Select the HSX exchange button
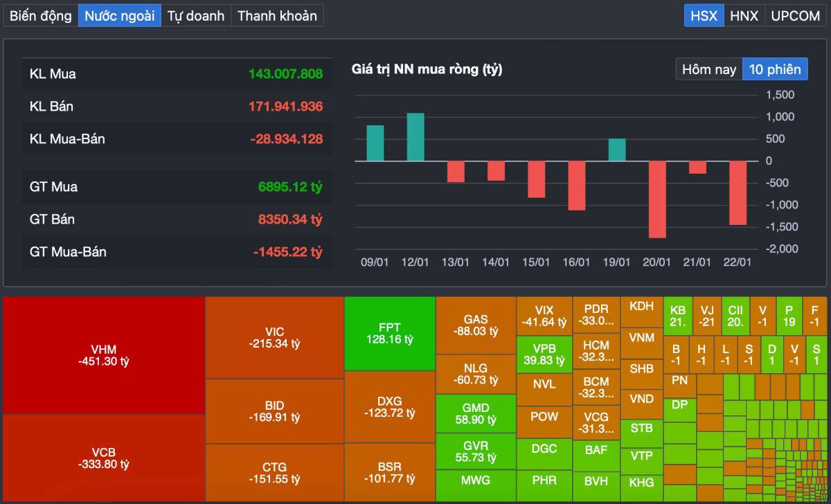Viewport: 831px width, 504px height. [x=704, y=15]
